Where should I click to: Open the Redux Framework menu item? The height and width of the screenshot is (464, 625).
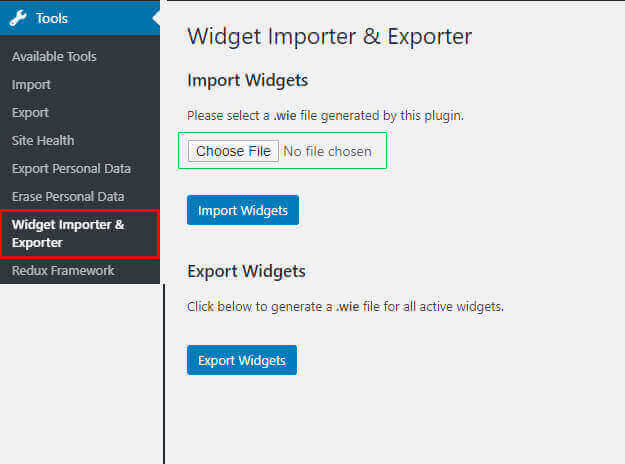pyautogui.click(x=63, y=271)
